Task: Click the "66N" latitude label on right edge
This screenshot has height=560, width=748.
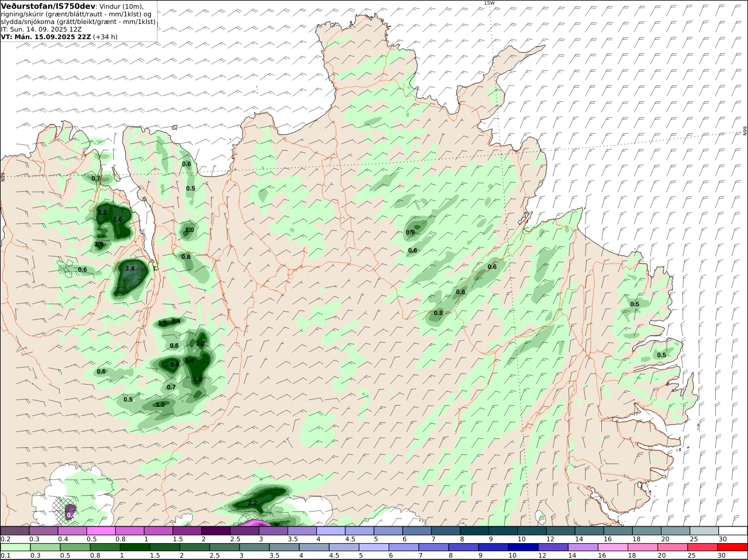Action: 745,131
